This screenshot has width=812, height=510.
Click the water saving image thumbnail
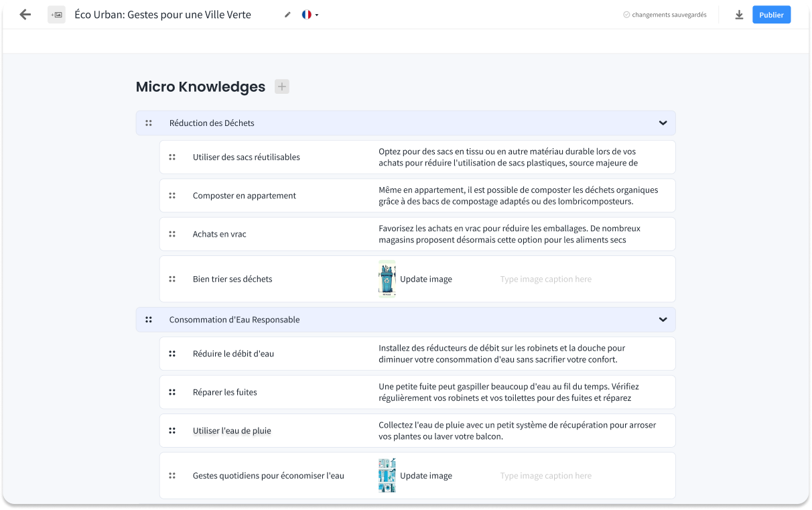387,475
